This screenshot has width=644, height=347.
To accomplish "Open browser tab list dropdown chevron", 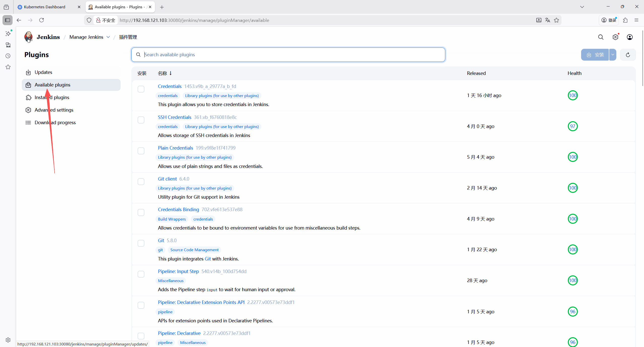I will [582, 7].
